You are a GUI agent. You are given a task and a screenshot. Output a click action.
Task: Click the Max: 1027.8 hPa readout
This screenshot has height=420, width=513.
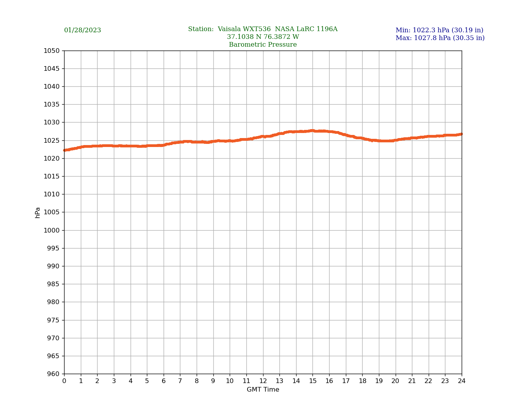pyautogui.click(x=440, y=38)
